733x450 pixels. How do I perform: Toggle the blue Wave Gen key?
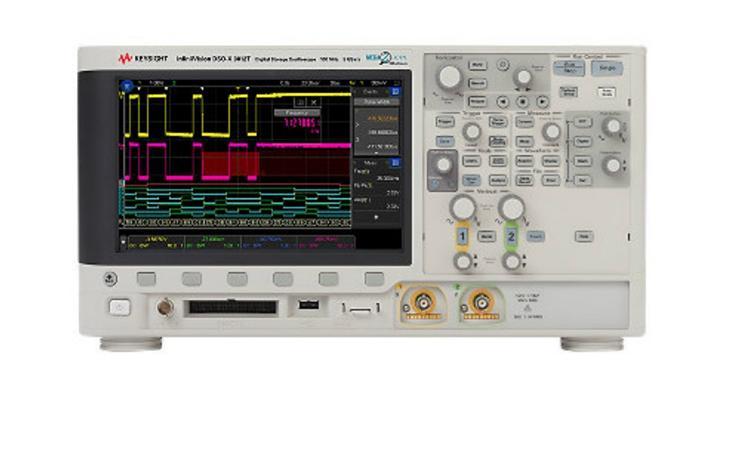click(471, 180)
